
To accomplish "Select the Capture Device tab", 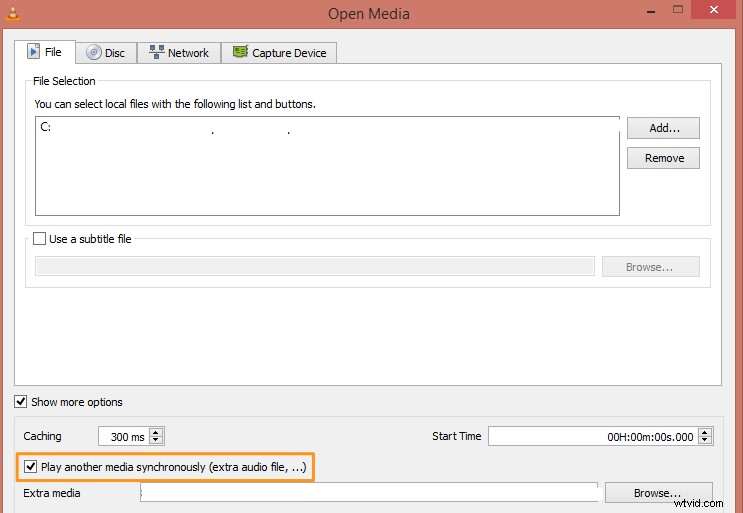I will (x=279, y=53).
